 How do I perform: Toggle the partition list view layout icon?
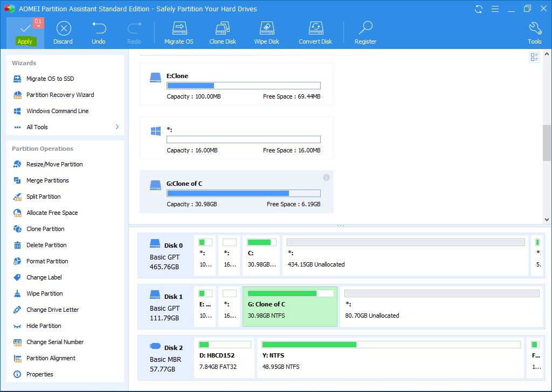534,57
